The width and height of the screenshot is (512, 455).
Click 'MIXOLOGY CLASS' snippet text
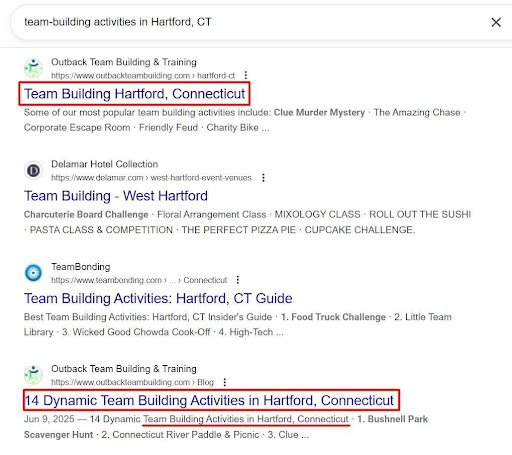tap(317, 215)
